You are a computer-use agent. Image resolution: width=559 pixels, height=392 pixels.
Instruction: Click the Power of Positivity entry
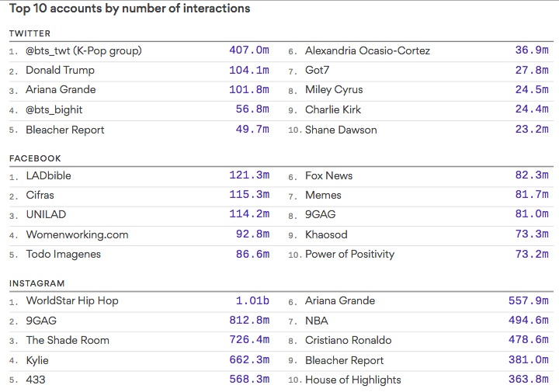point(349,254)
